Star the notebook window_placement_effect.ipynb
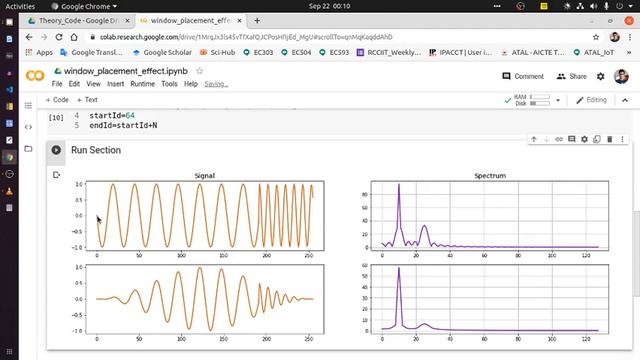Viewport: 640px width, 360px height. point(199,71)
